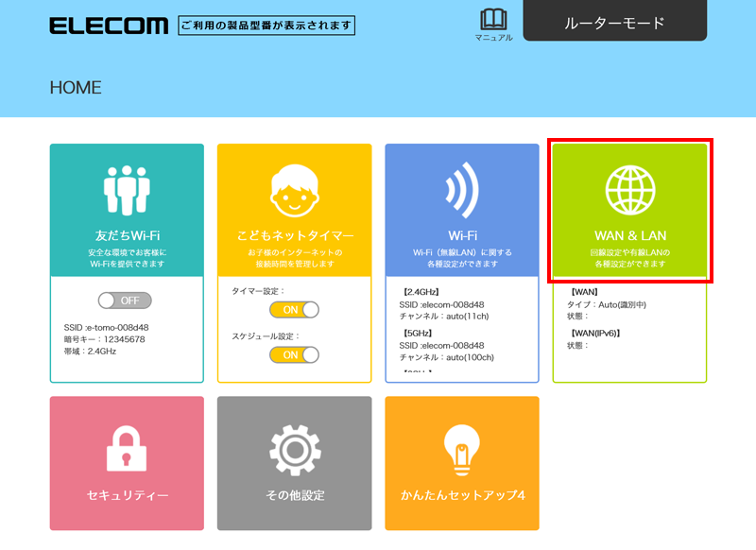The height and width of the screenshot is (550, 756).
Task: Click SSID e-tomo-008d48 text
Action: tap(106, 327)
